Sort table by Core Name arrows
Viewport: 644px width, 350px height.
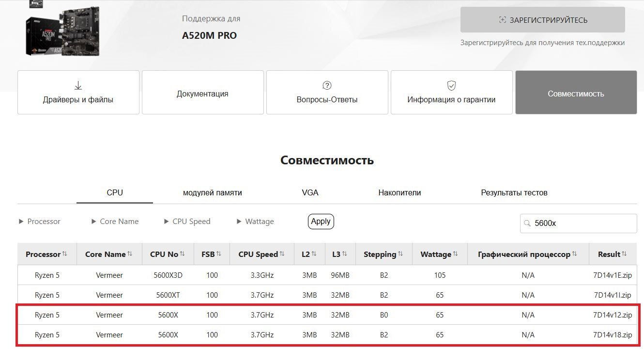[x=130, y=254]
